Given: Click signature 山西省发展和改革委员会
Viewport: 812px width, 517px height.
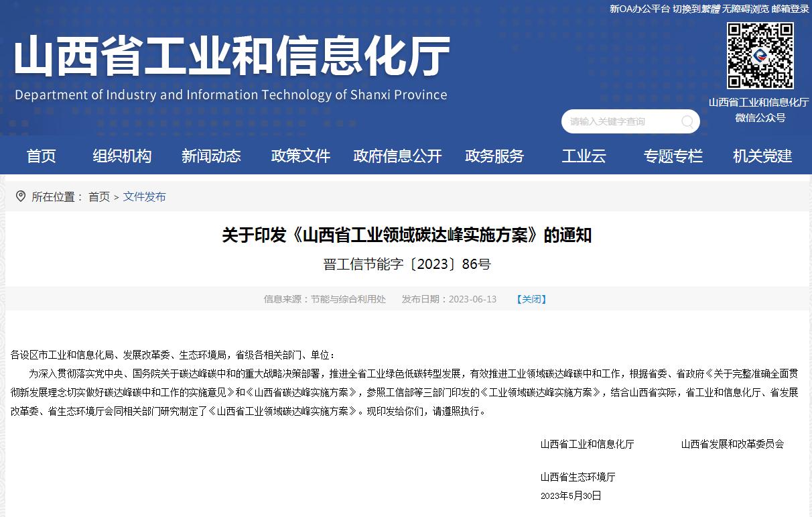Looking at the screenshot, I should (x=732, y=444).
